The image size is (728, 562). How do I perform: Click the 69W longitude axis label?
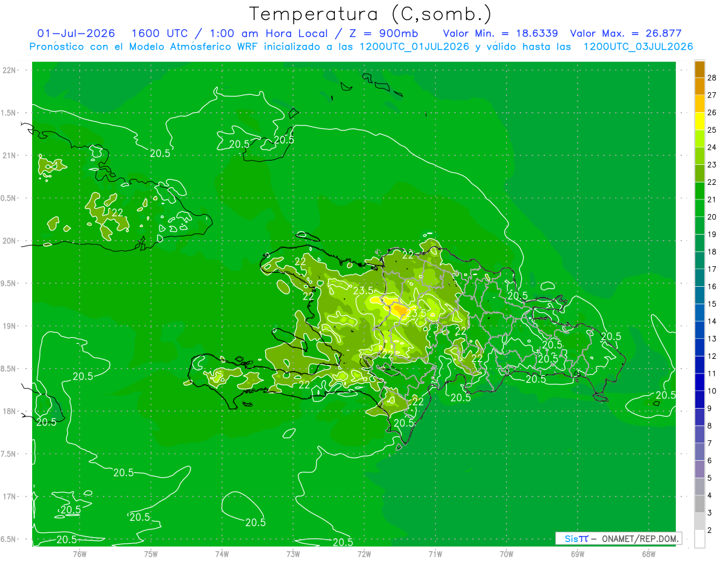578,554
